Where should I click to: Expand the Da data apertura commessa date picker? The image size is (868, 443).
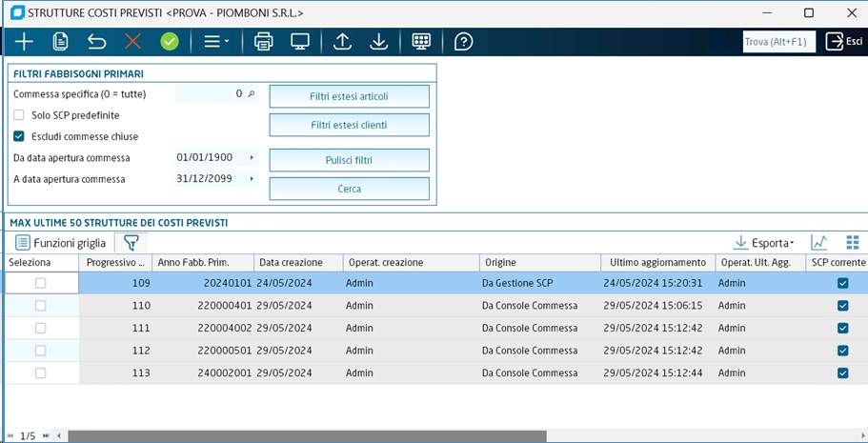click(252, 157)
